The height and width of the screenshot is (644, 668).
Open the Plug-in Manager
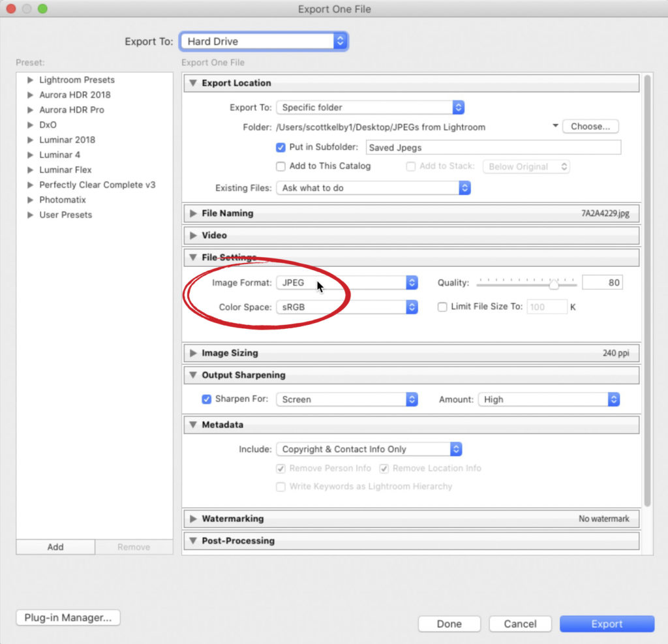pyautogui.click(x=68, y=617)
